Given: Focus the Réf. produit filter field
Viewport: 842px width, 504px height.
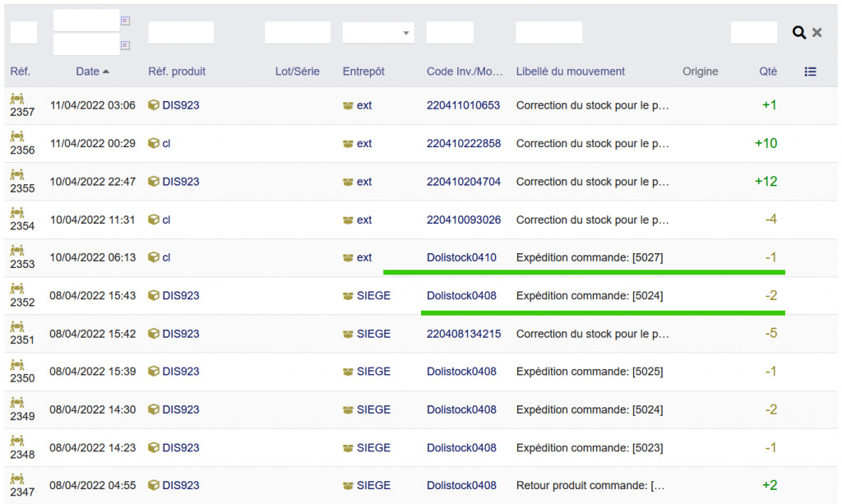Looking at the screenshot, I should click(181, 33).
